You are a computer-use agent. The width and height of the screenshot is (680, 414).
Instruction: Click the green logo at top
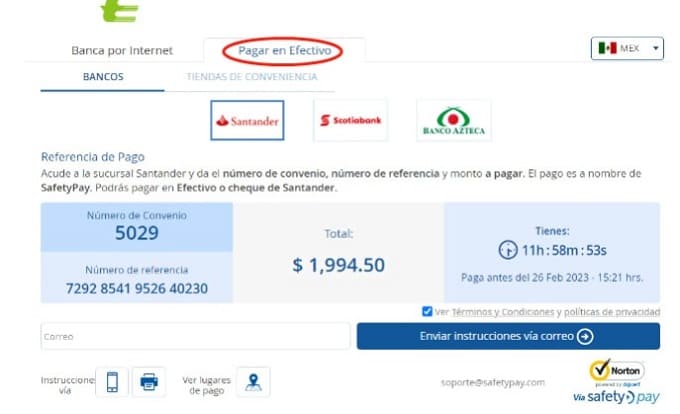click(x=120, y=11)
